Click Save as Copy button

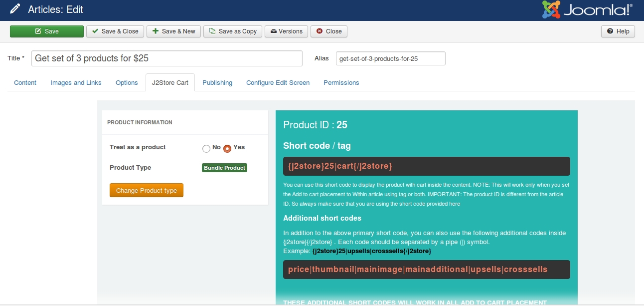(233, 31)
